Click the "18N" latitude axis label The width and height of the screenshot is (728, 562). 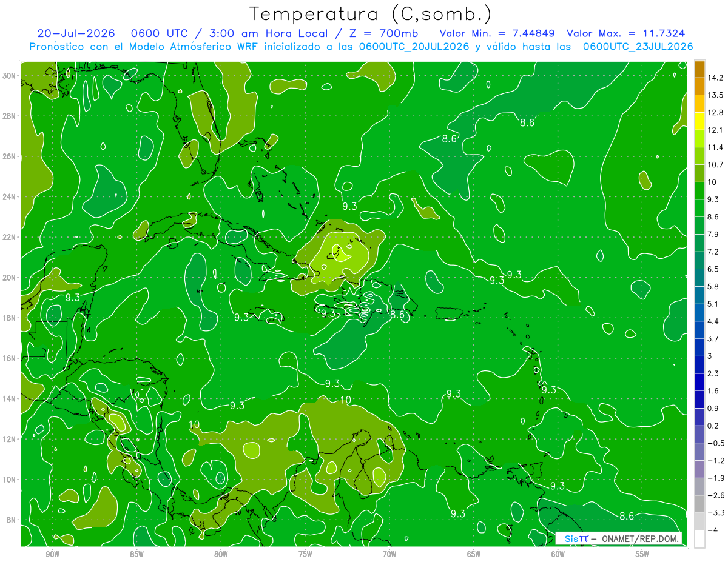coord(10,318)
